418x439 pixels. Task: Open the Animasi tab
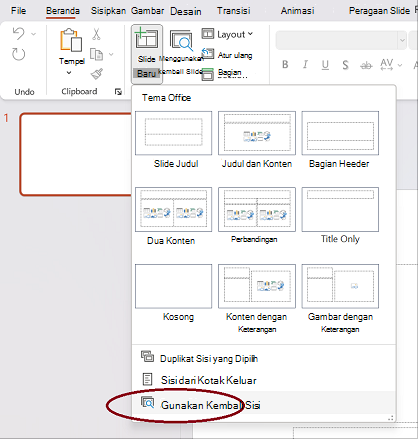(x=297, y=11)
